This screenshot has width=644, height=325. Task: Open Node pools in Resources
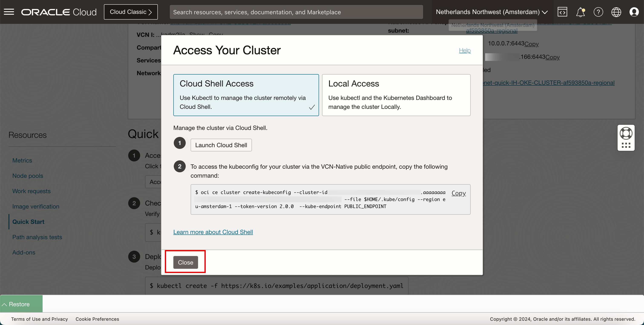coord(27,176)
